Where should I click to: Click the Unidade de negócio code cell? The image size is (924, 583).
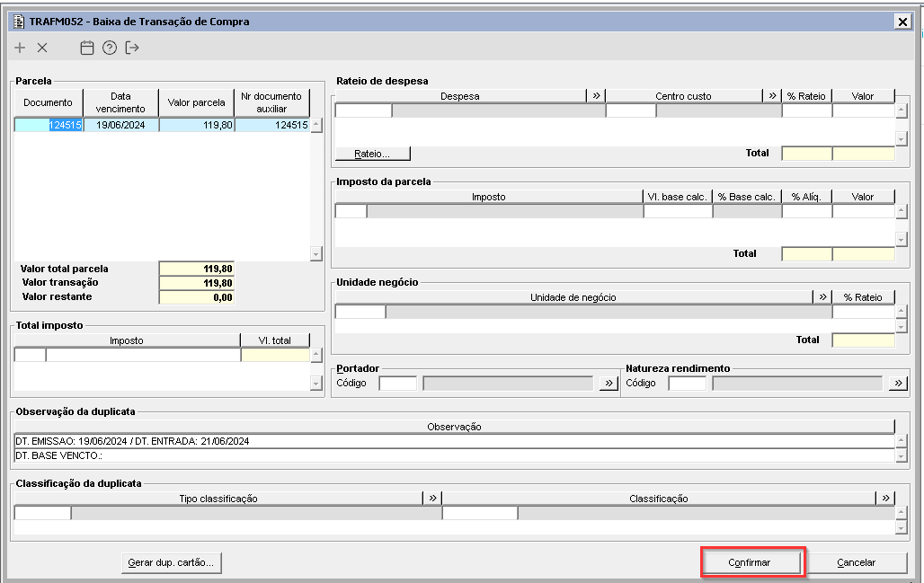coord(360,312)
